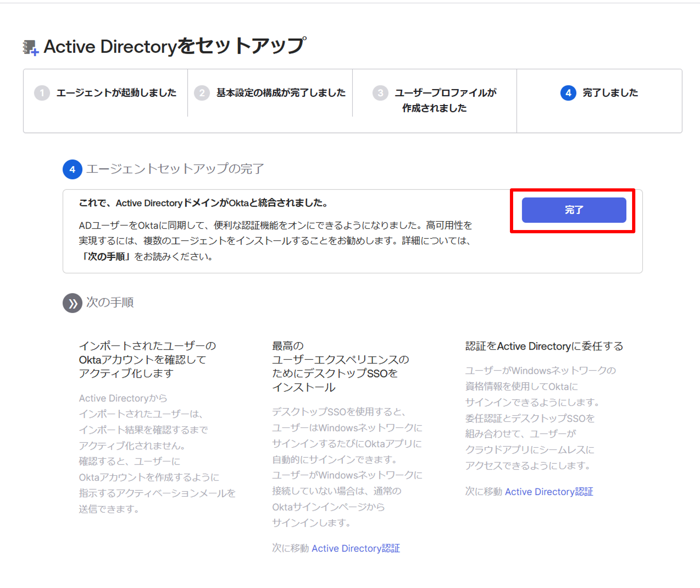Viewport: 700px width, 588px height.
Task: Select step 2 基本設定の構成が完了しました
Action: 270,93
